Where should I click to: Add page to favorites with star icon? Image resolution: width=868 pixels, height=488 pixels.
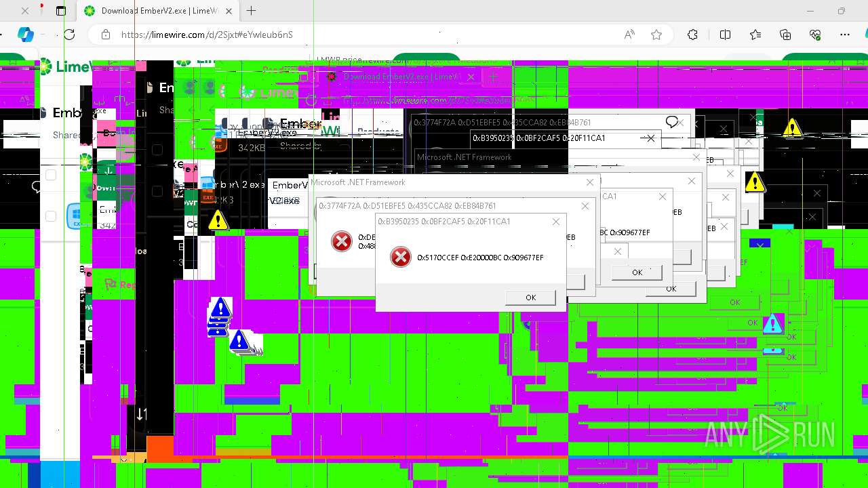(656, 35)
